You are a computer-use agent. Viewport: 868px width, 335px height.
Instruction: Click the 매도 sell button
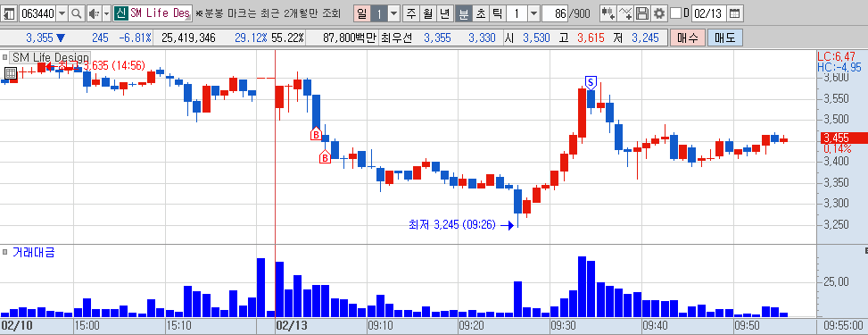(x=724, y=38)
